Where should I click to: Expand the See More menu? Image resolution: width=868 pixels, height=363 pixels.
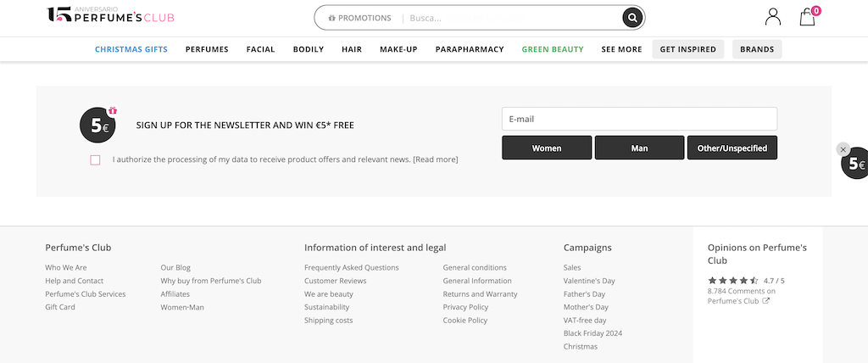(x=621, y=49)
